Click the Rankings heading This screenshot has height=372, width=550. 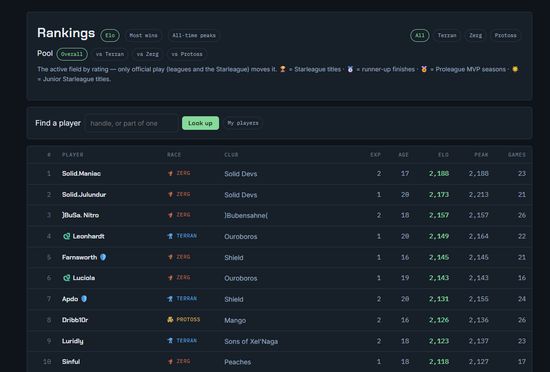coord(66,33)
